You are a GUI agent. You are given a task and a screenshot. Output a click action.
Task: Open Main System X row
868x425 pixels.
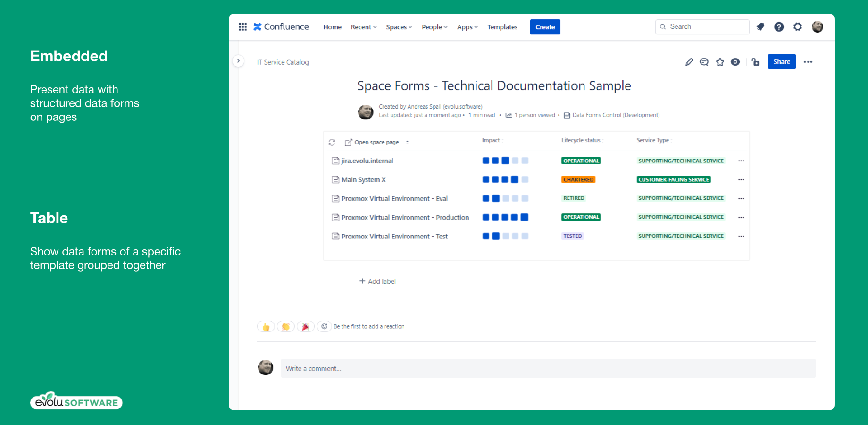(x=363, y=180)
